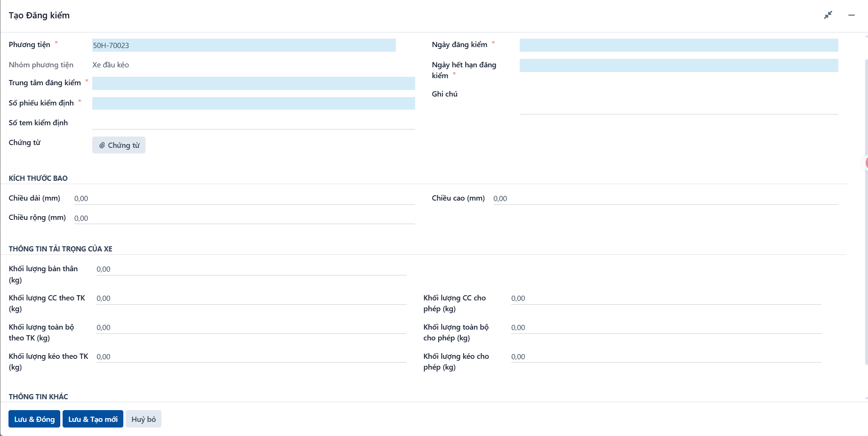Select the Chiều dài (mm) value field
The height and width of the screenshot is (436, 868).
coord(244,198)
